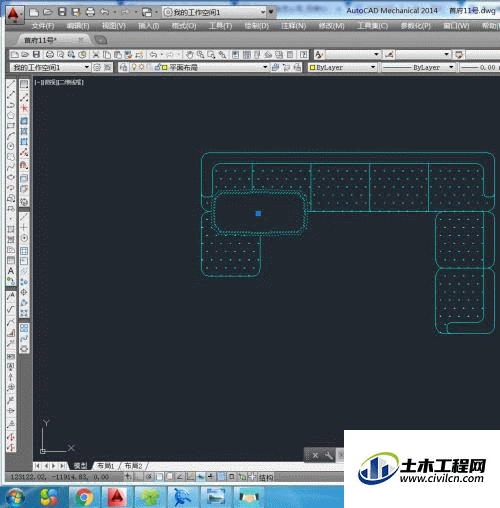This screenshot has width=500, height=508.
Task: Switch to the 模型 tab
Action: coord(80,466)
